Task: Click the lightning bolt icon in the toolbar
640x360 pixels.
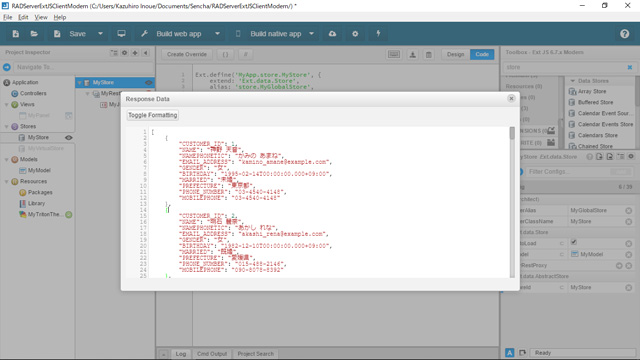Action: point(378,33)
